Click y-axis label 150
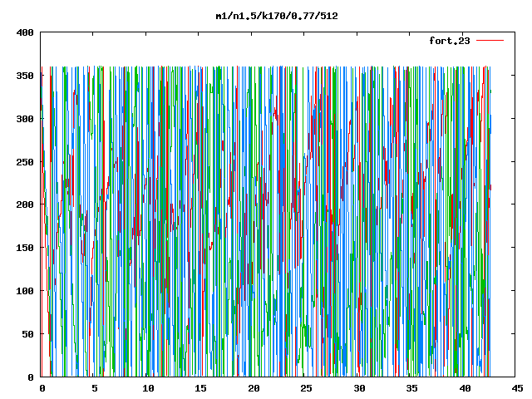This screenshot has height=399, width=532. pyautogui.click(x=25, y=248)
